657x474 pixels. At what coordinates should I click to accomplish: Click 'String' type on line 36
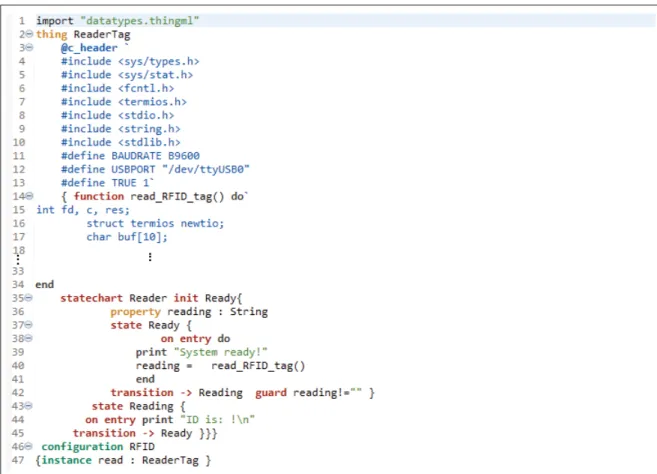[x=249, y=312]
